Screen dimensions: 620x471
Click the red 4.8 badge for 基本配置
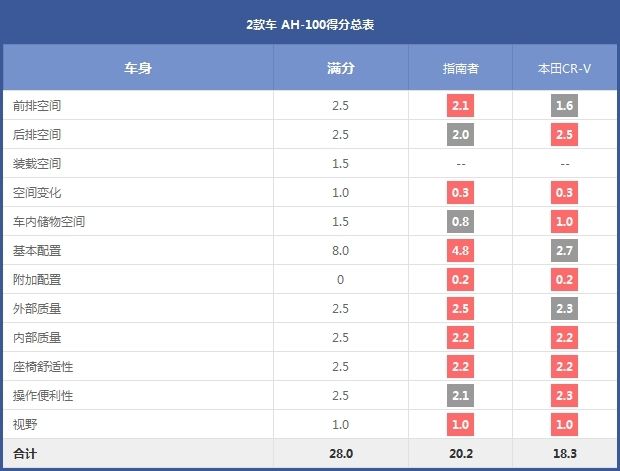[x=460, y=250]
